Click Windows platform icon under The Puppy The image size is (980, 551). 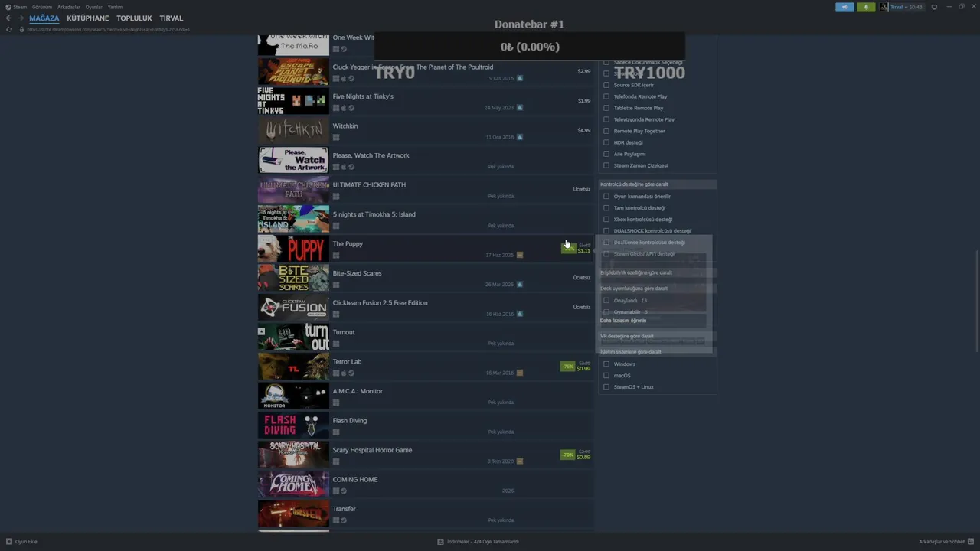[336, 256]
